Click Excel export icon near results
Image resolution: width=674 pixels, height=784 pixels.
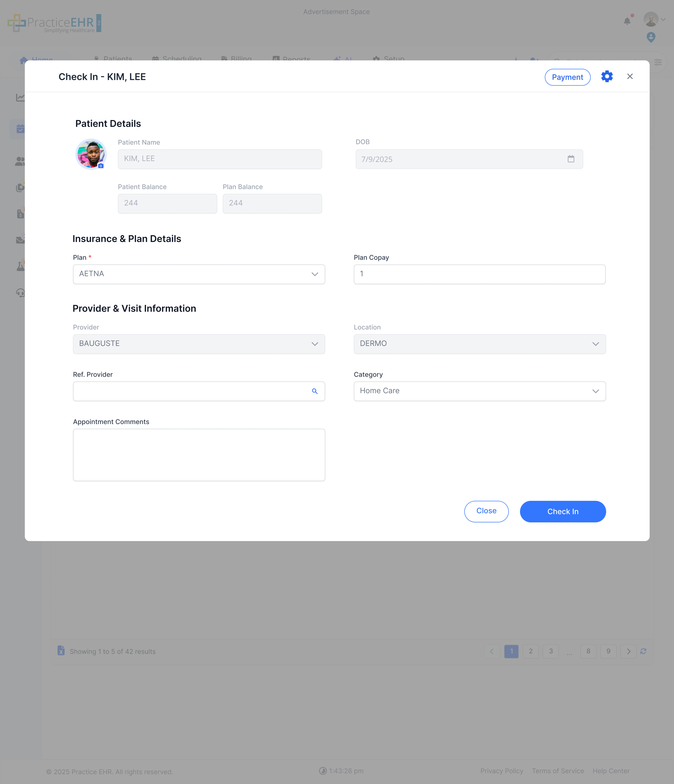61,650
